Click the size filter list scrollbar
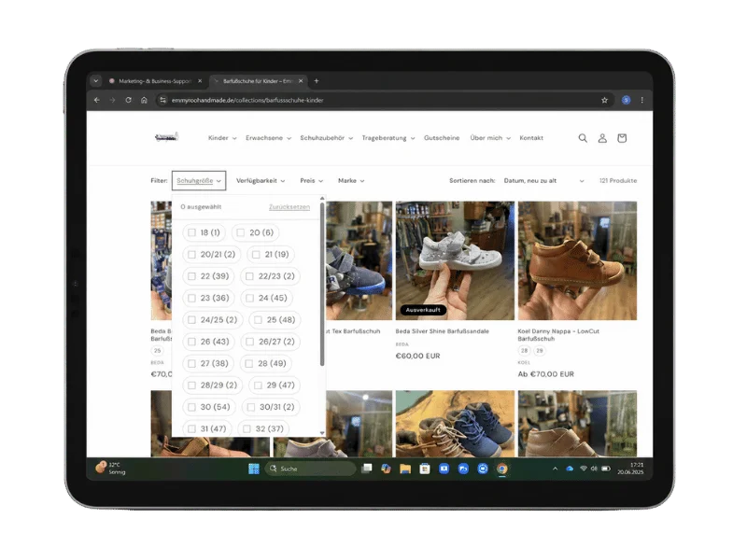Screen dimensions: 747x560 pos(322,285)
